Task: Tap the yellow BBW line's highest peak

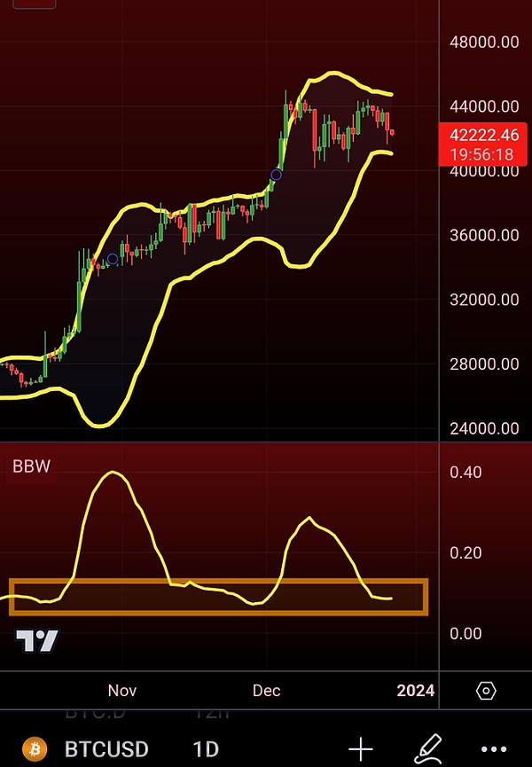Action: [x=112, y=472]
